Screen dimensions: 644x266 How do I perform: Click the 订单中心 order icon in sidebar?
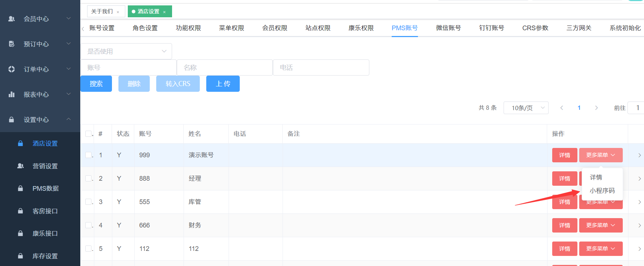coord(12,69)
